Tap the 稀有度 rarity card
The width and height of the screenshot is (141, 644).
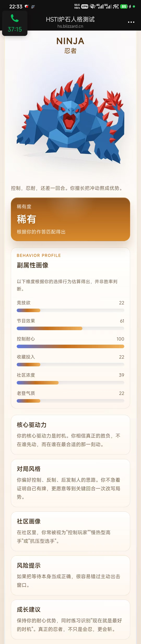point(70,219)
